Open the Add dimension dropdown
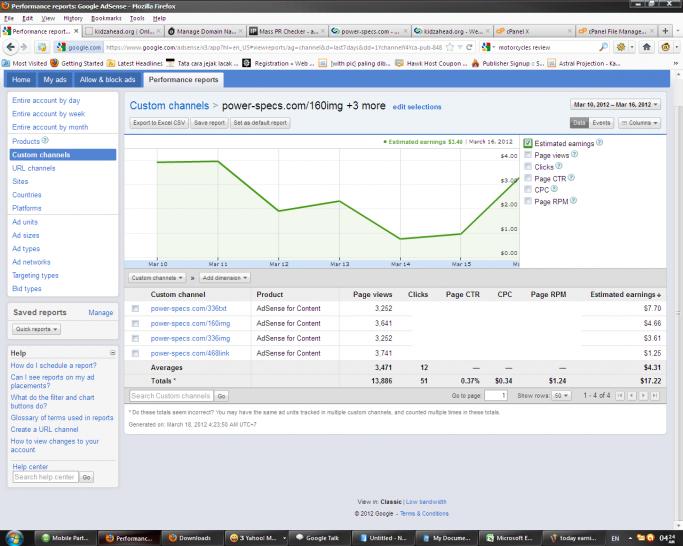Viewport: 683px width, 546px height. [225, 278]
